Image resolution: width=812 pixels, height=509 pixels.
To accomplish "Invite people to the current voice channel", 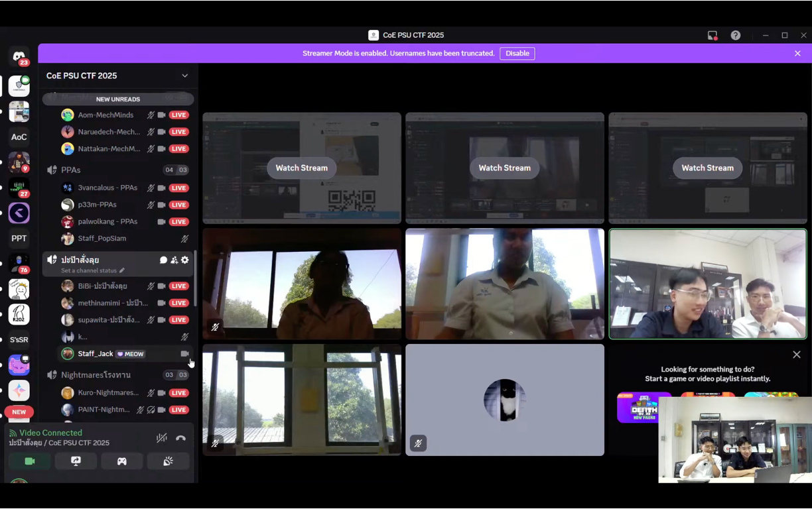I will [174, 260].
